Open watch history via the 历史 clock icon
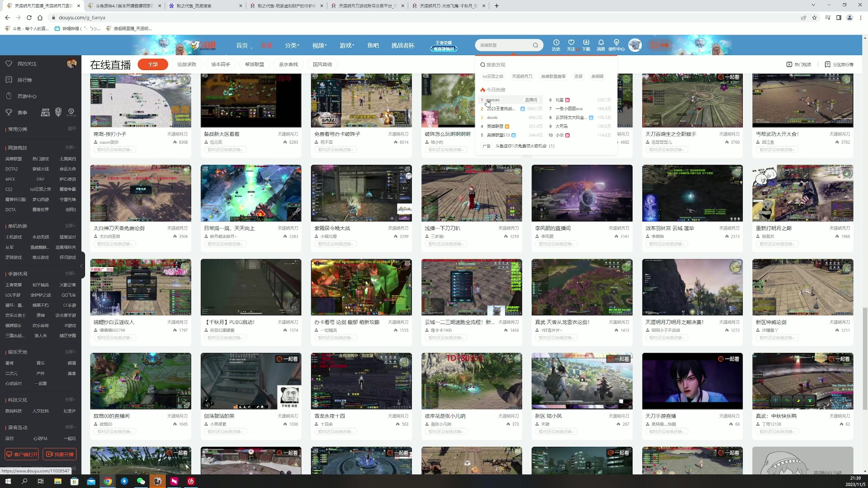This screenshot has width=868, height=488. pyautogui.click(x=556, y=42)
